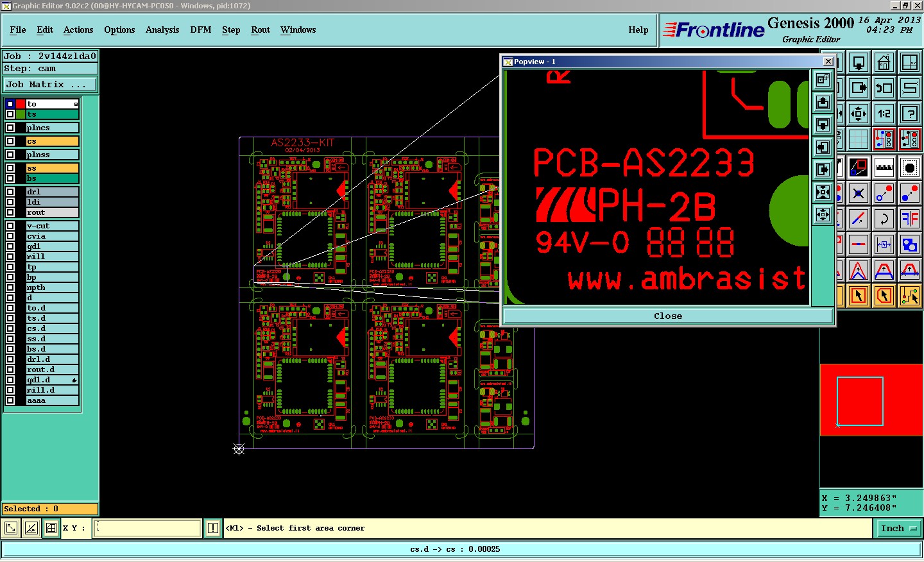The image size is (924, 562).
Task: Click Popview zoom-out diverging arrows icon
Action: pos(823,214)
